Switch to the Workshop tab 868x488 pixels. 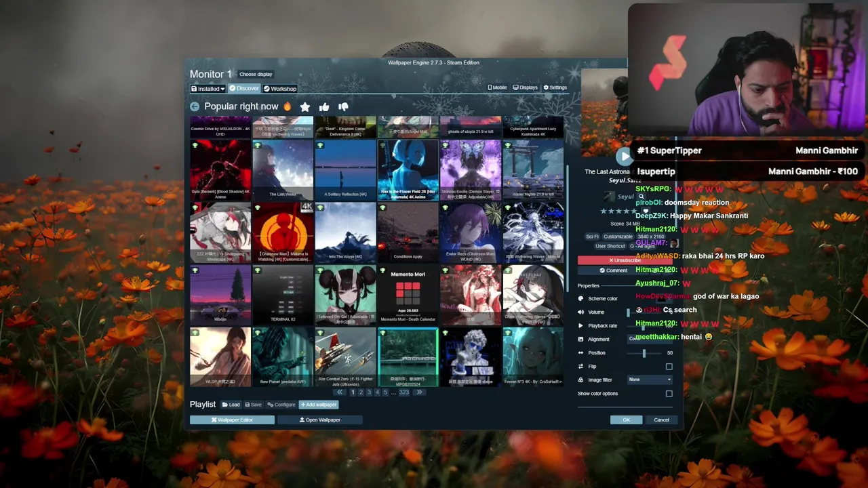point(280,89)
